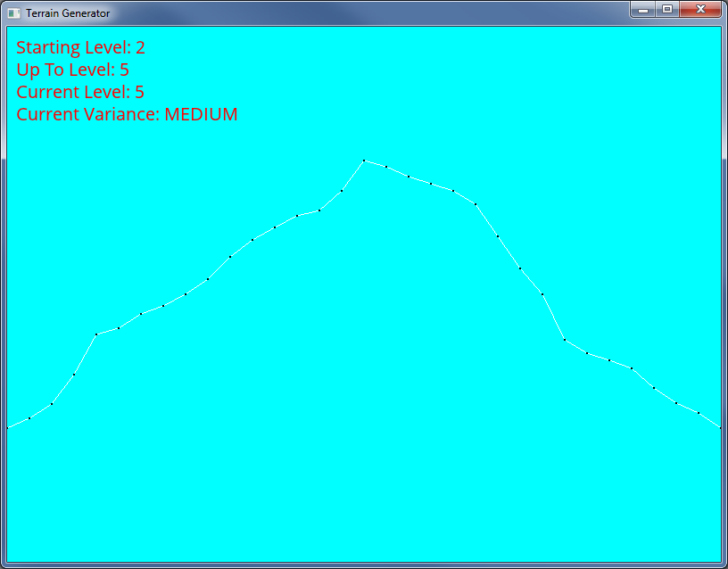Click the highest peak point of the terrain
The width and height of the screenshot is (728, 569).
(364, 161)
